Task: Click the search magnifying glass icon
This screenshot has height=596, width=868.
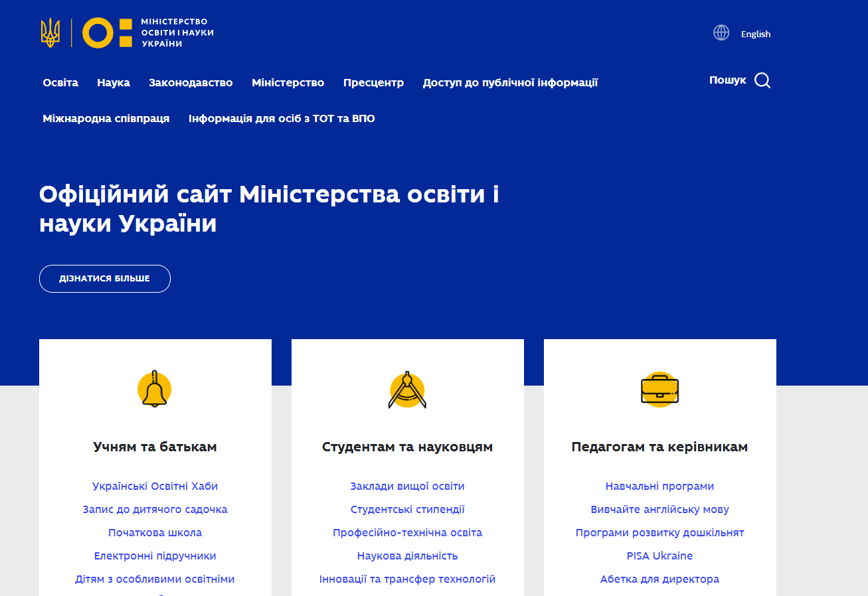Action: tap(762, 81)
